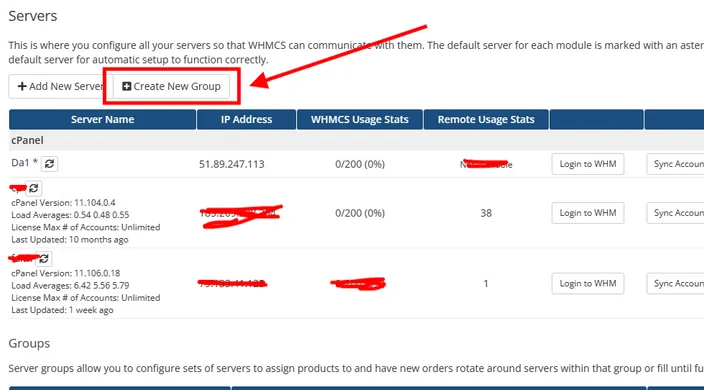
Task: Click the plus icon on Add New Server
Action: 22,86
